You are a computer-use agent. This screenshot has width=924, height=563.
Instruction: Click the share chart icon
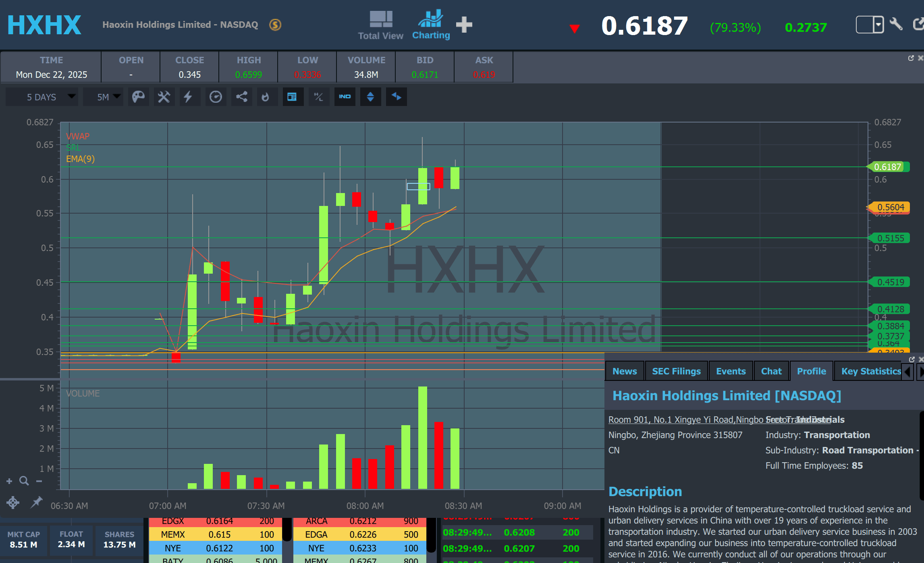(241, 97)
